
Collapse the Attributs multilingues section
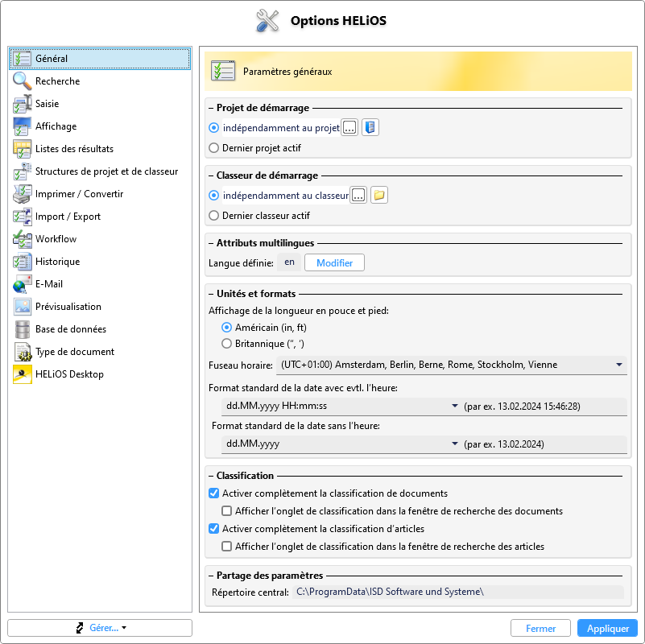211,243
